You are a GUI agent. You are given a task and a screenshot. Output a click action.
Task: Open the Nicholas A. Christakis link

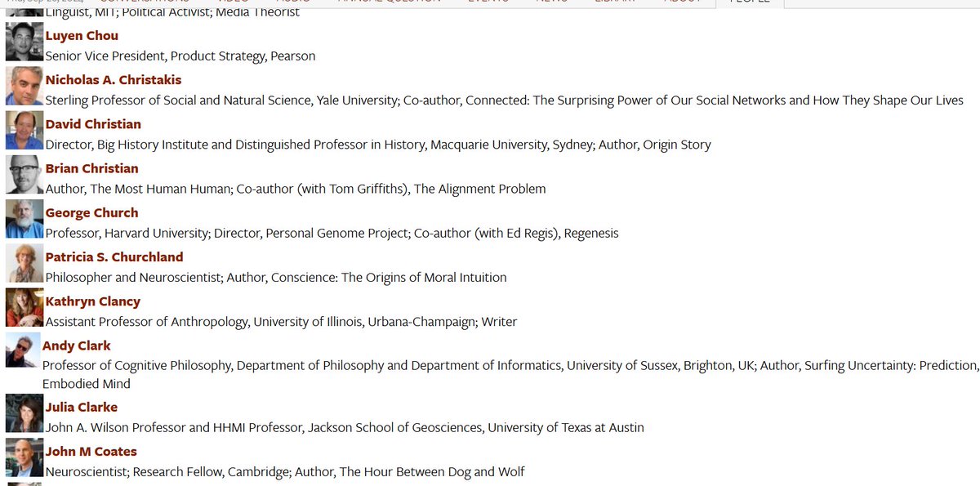point(114,80)
